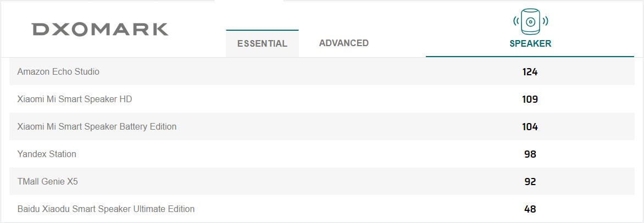This screenshot has height=223, width=644.
Task: Open the Amazon Echo Studio entry
Action: click(x=58, y=72)
